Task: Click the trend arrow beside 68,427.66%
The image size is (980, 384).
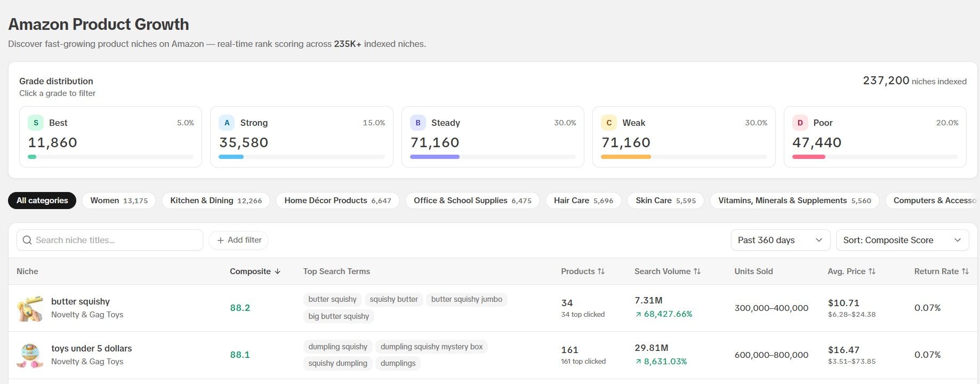Action: (x=638, y=315)
